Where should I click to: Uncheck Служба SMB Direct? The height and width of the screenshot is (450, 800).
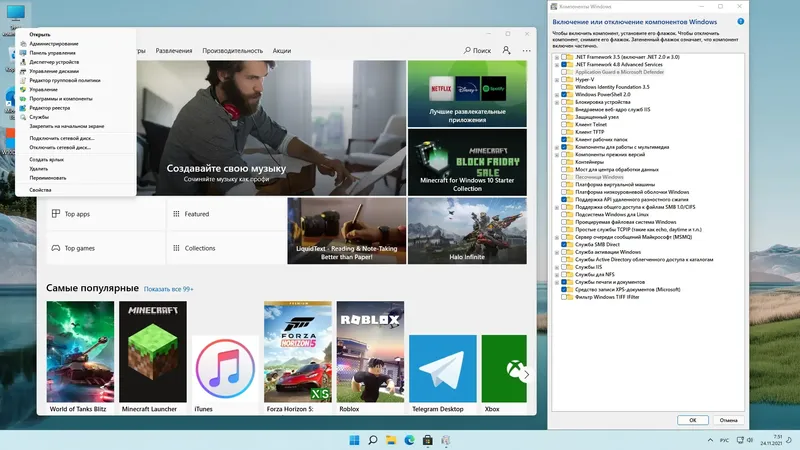click(564, 244)
